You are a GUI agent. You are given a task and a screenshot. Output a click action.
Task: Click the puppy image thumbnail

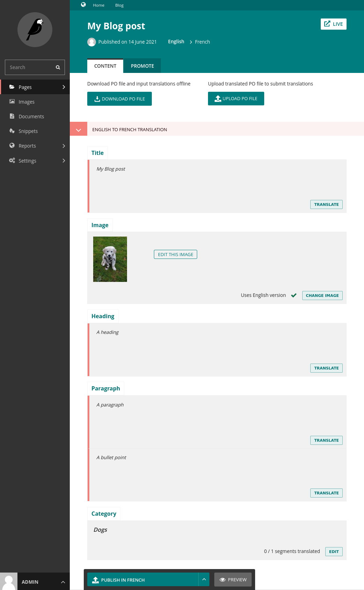point(110,259)
